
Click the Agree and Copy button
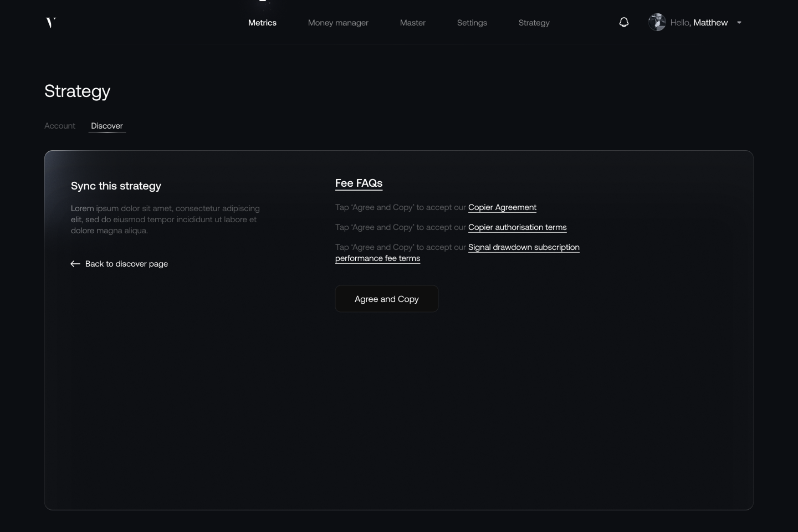pyautogui.click(x=387, y=299)
